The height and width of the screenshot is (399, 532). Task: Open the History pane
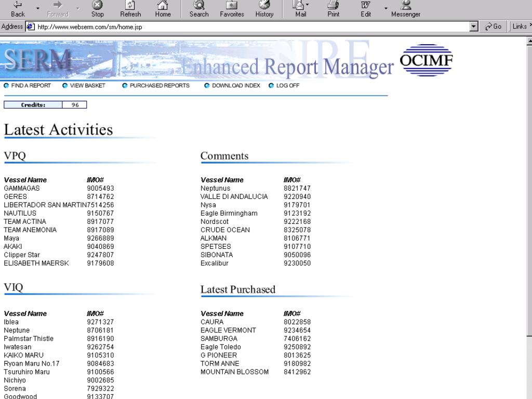click(x=264, y=9)
